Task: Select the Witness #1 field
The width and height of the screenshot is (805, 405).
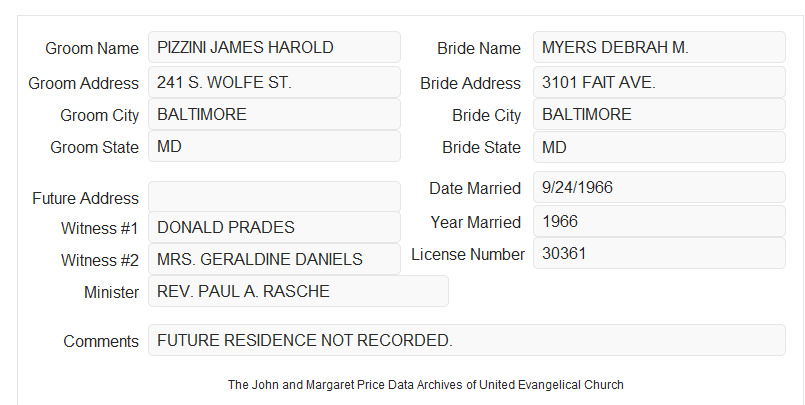Action: coord(274,227)
